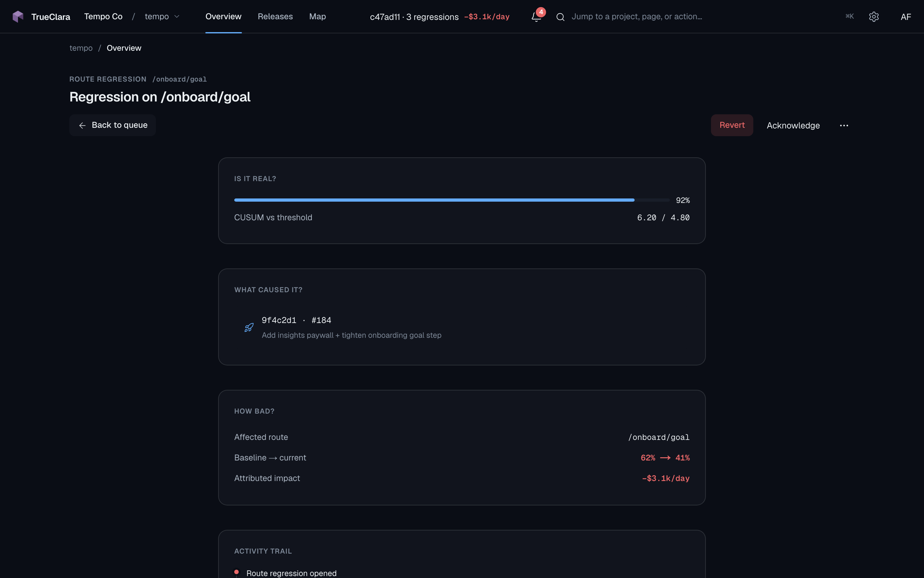This screenshot has height=578, width=924.
Task: Click the Revert button
Action: point(732,125)
